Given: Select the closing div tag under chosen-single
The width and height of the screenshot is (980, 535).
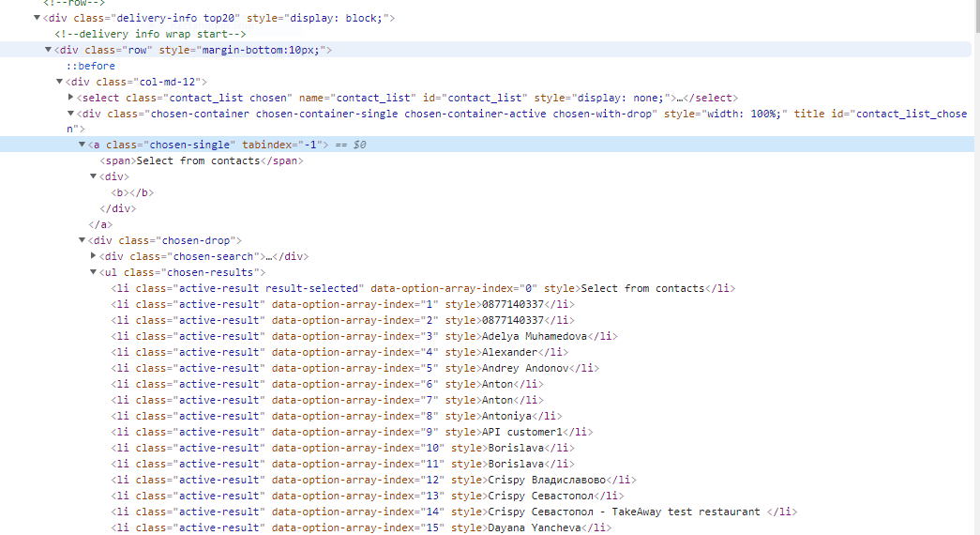Looking at the screenshot, I should point(117,208).
